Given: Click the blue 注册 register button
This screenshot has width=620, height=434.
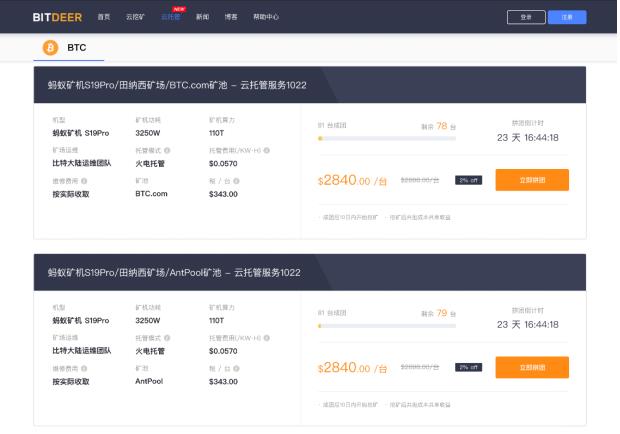Looking at the screenshot, I should [567, 17].
